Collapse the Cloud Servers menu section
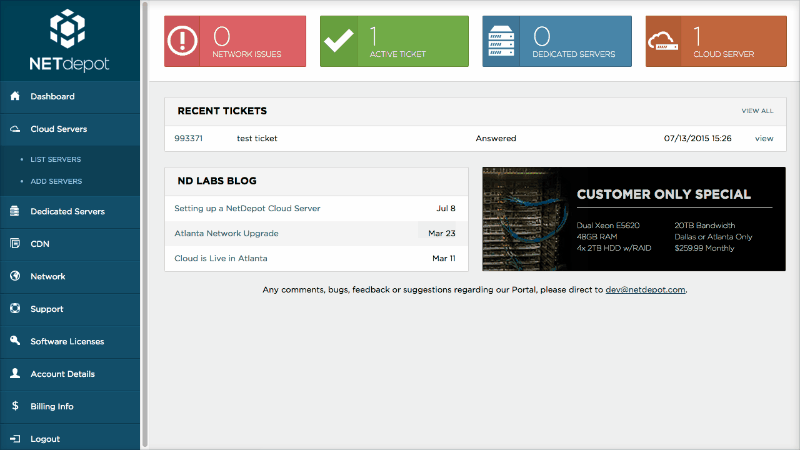The width and height of the screenshot is (800, 450). [x=58, y=129]
